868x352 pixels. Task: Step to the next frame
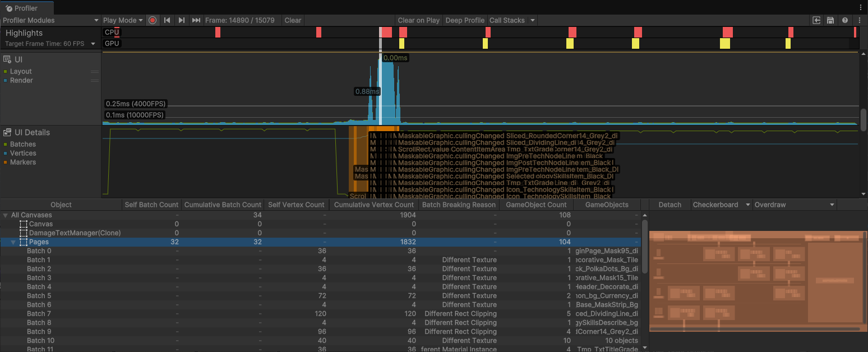tap(181, 20)
